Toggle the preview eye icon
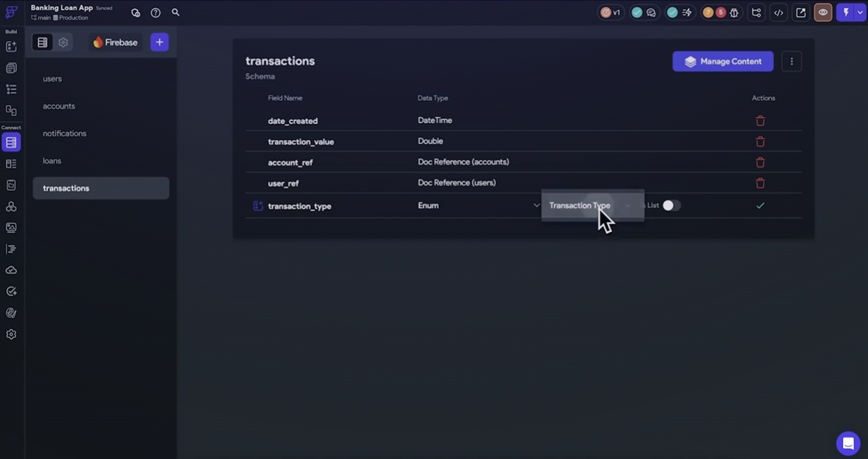The width and height of the screenshot is (868, 459). coord(822,13)
